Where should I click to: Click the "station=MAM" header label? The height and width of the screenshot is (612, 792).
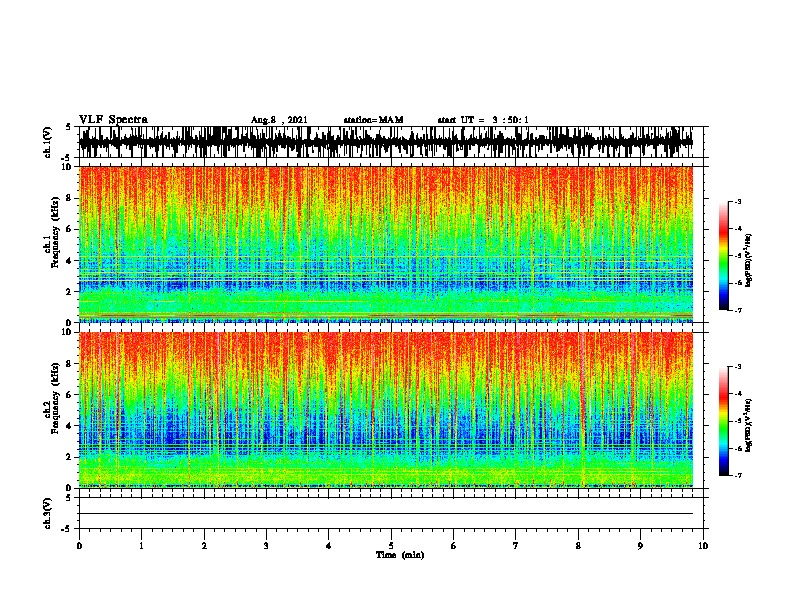[373, 120]
